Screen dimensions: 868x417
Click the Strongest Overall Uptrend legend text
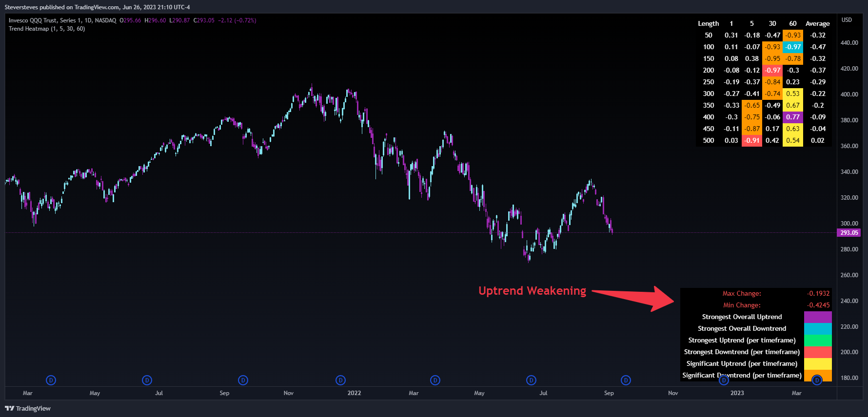[742, 317]
